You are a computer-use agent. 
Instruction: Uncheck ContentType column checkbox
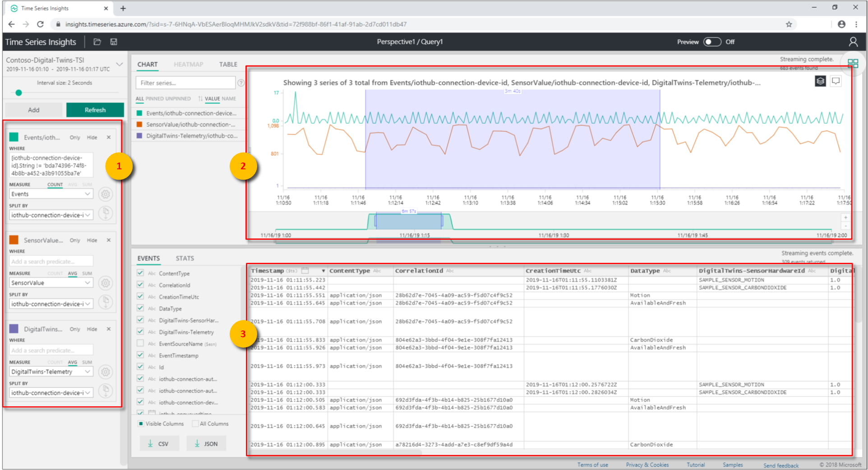click(x=140, y=273)
